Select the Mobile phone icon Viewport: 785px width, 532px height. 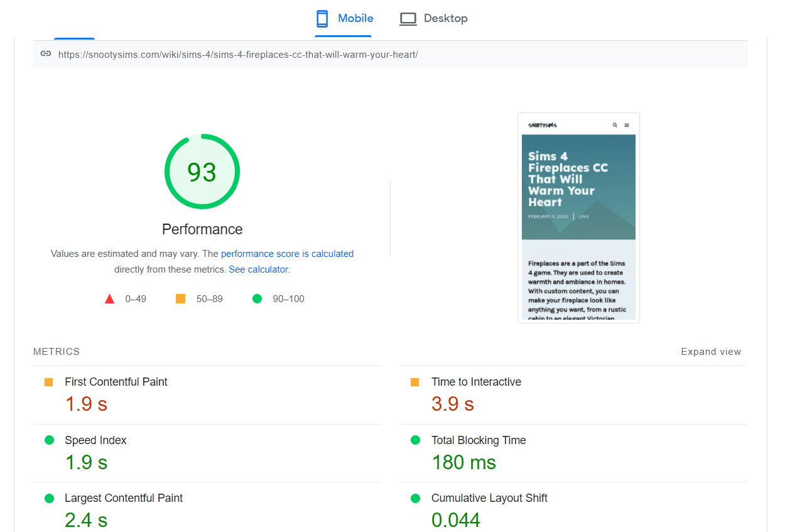pos(322,18)
